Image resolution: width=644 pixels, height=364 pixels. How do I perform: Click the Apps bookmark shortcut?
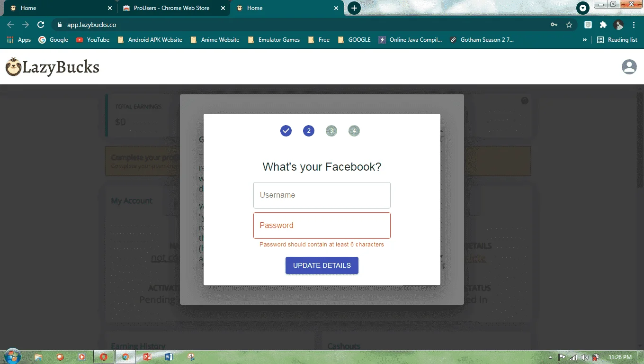(19, 40)
